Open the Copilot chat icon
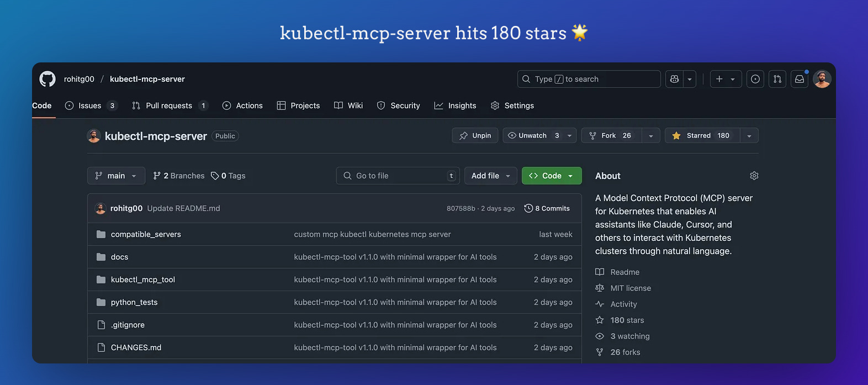 click(x=674, y=79)
